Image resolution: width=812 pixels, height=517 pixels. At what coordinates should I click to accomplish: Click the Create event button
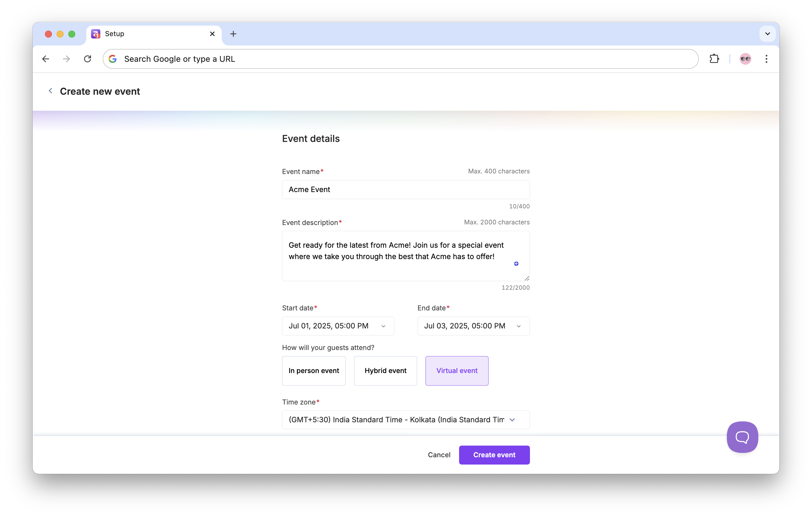[494, 455]
